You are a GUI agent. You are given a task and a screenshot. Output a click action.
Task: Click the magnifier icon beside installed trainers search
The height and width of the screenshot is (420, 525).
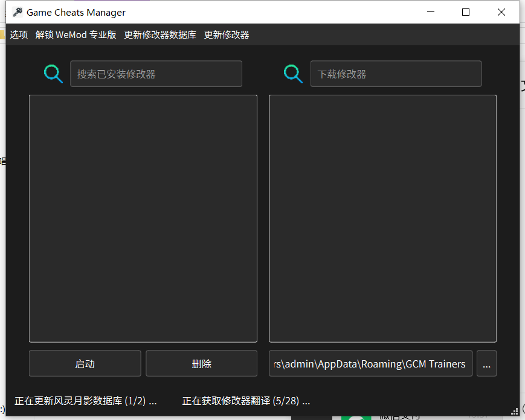(53, 73)
